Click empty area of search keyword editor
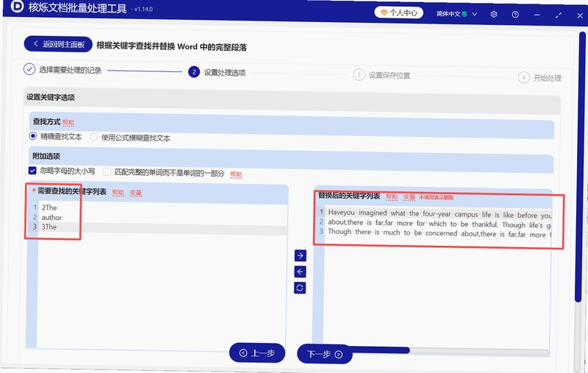 (161, 289)
